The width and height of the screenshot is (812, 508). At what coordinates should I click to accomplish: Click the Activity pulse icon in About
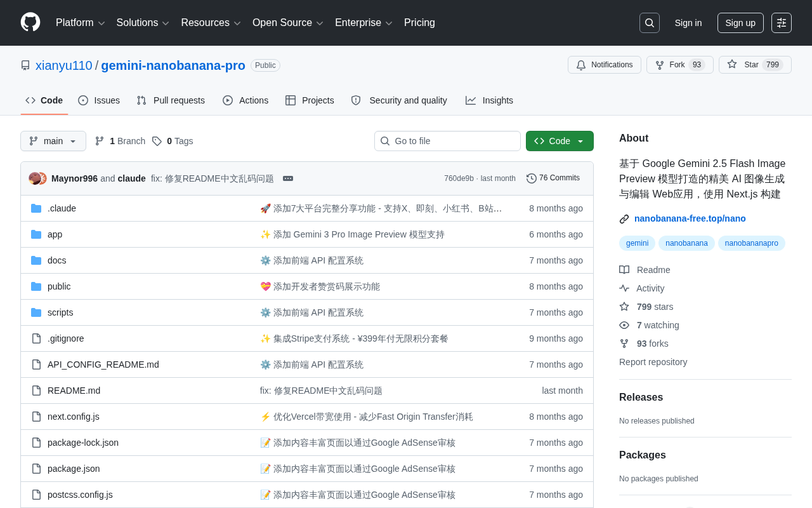pyautogui.click(x=624, y=288)
